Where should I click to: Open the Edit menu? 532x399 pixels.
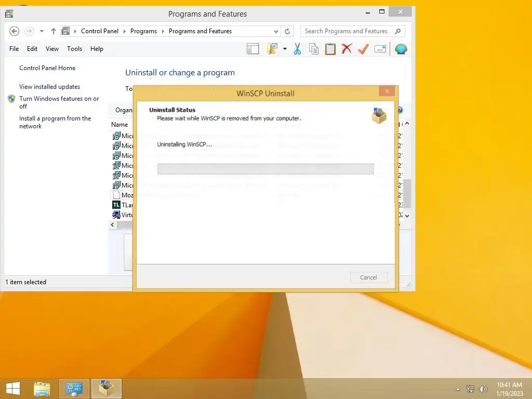pyautogui.click(x=32, y=49)
